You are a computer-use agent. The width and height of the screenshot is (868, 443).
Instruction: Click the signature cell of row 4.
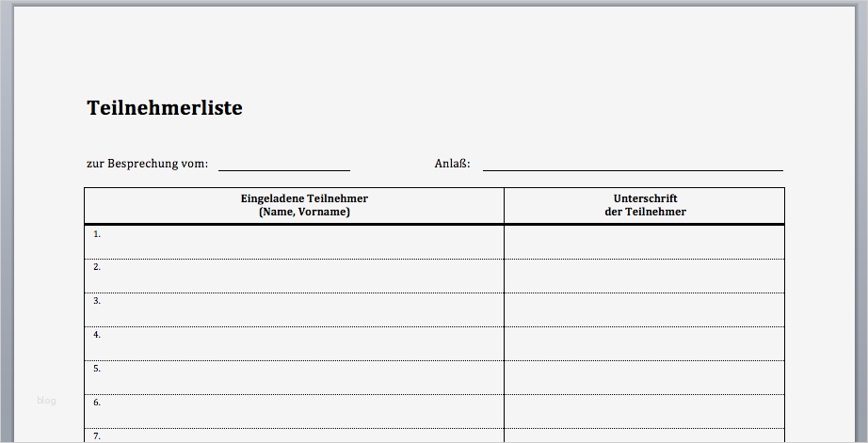pyautogui.click(x=644, y=343)
